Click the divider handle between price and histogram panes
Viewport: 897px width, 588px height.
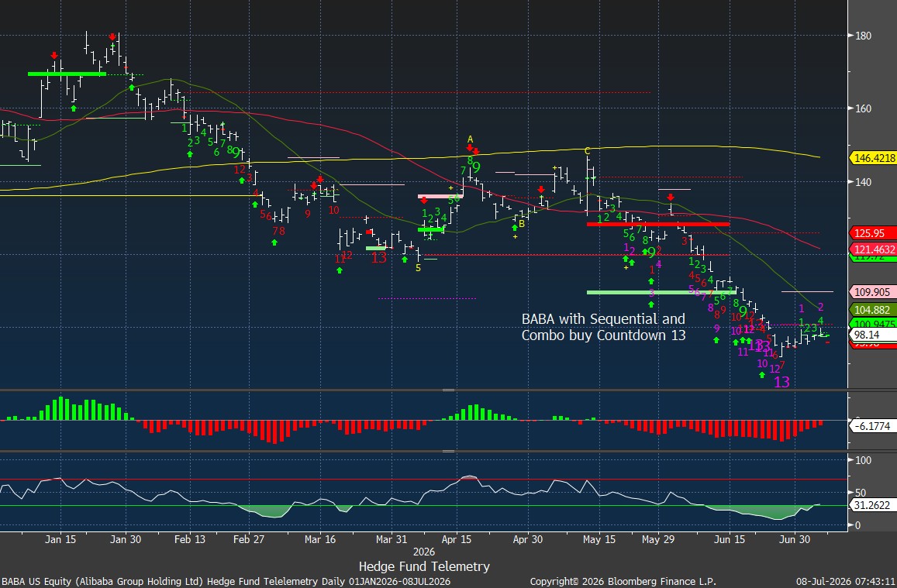(448, 390)
